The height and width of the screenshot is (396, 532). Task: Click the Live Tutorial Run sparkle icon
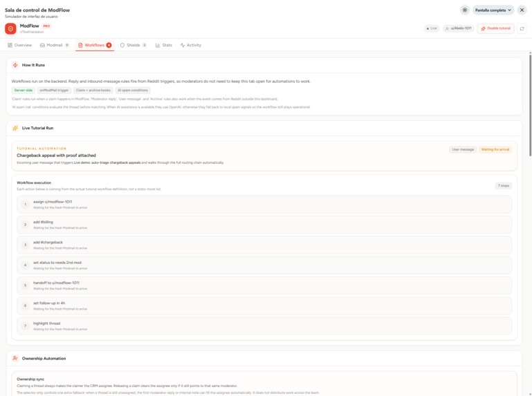(15, 128)
